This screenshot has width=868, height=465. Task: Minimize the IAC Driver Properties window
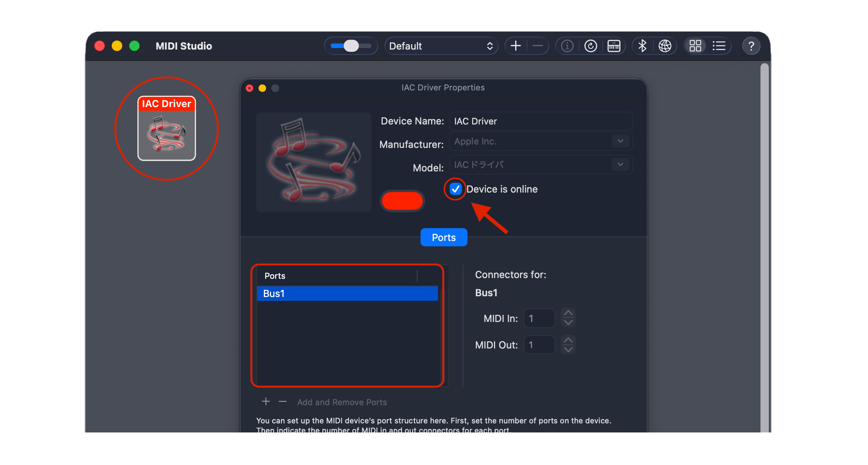pos(262,88)
